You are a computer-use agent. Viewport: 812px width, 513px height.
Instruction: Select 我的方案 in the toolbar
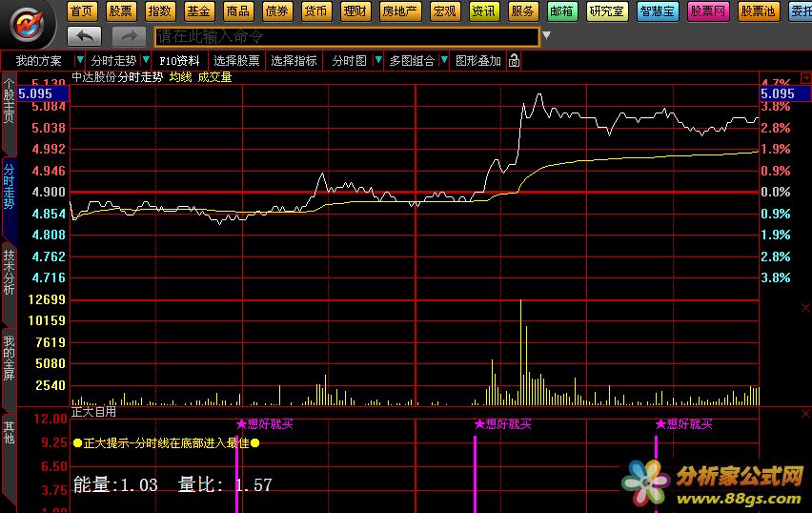pos(38,61)
